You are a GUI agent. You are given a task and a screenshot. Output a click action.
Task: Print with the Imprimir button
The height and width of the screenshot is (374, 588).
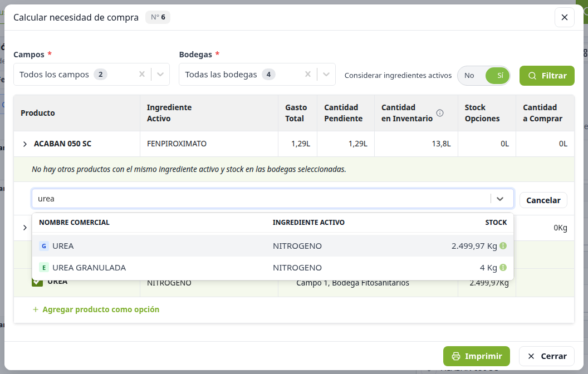click(x=477, y=356)
